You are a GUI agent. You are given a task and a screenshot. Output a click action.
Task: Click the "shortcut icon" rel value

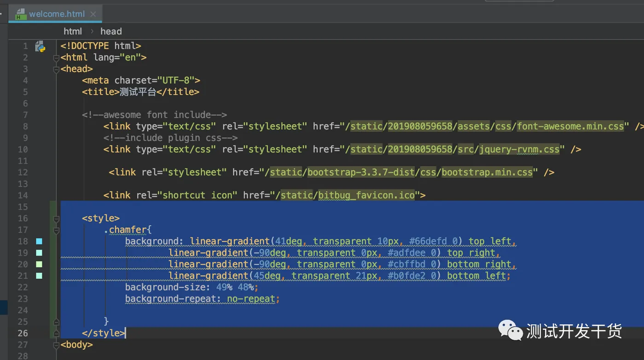coord(198,195)
